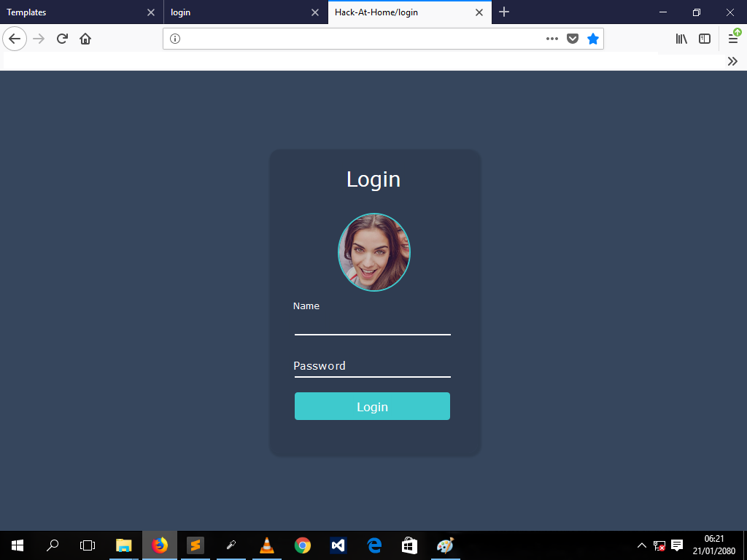Click the circular profile avatar image
The image size is (747, 560).
click(374, 252)
